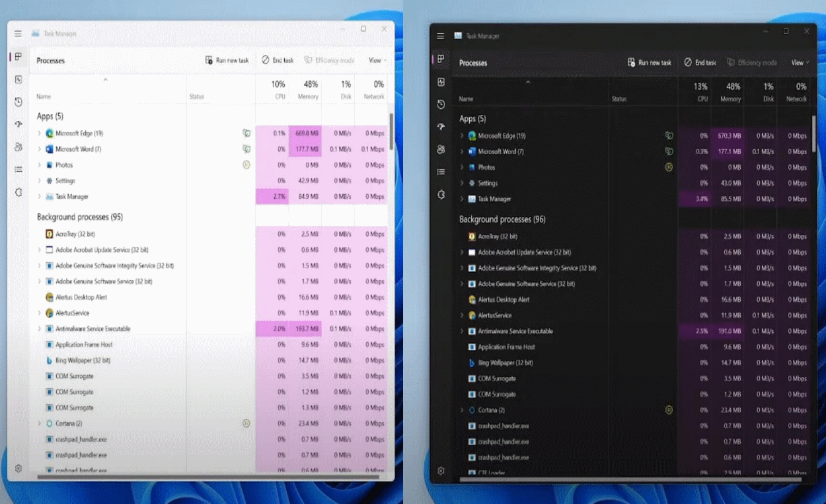Select Adobe Genuine Software Integrity Service, dark window
This screenshot has width=826, height=504.
(x=631, y=268)
